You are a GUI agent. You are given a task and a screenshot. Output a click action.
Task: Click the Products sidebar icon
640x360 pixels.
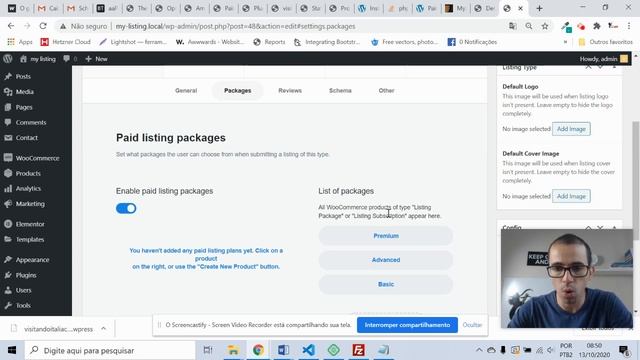pyautogui.click(x=8, y=173)
